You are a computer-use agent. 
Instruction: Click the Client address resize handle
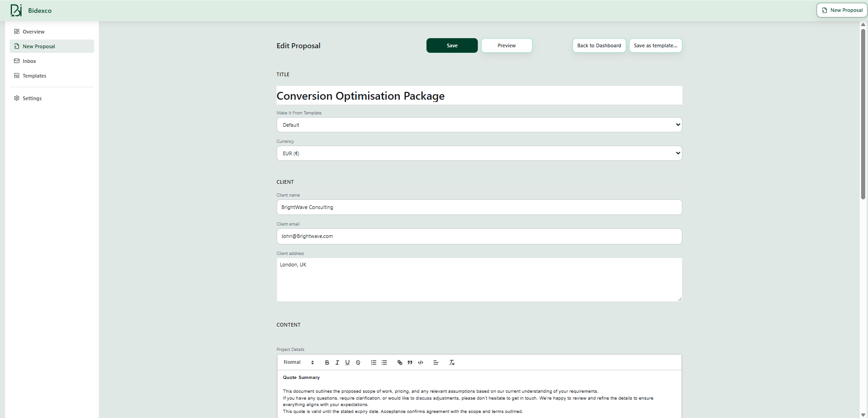click(680, 299)
